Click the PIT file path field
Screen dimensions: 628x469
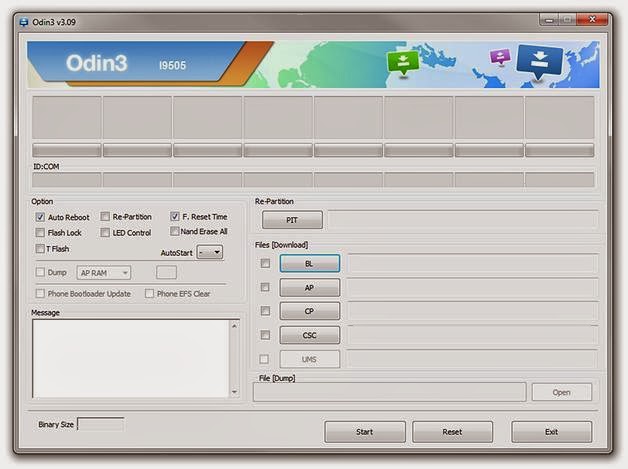(463, 220)
